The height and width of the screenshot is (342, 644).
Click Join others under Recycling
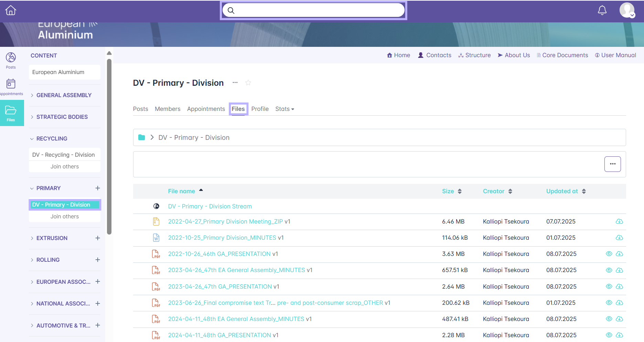click(65, 166)
